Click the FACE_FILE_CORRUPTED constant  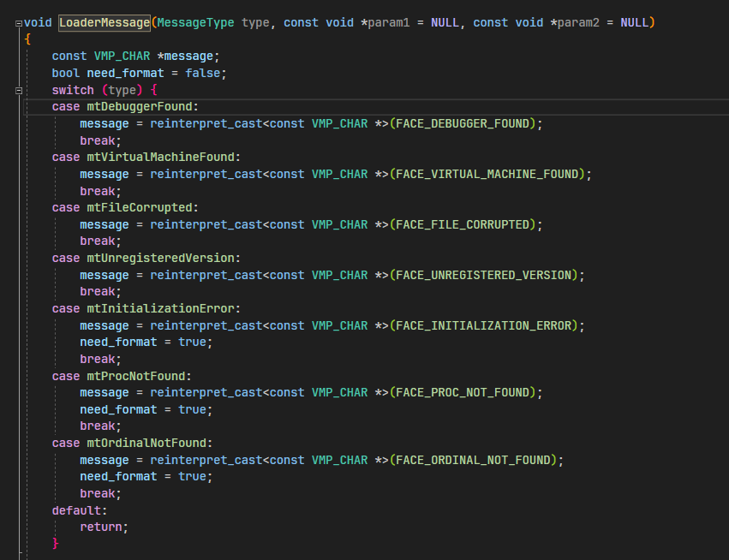(x=463, y=224)
